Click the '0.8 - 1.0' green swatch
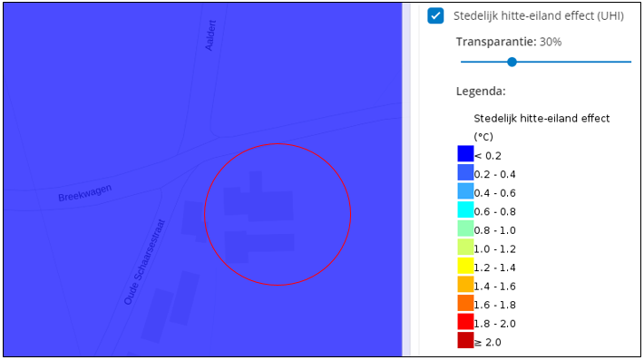This screenshot has width=644, height=360. [x=465, y=229]
